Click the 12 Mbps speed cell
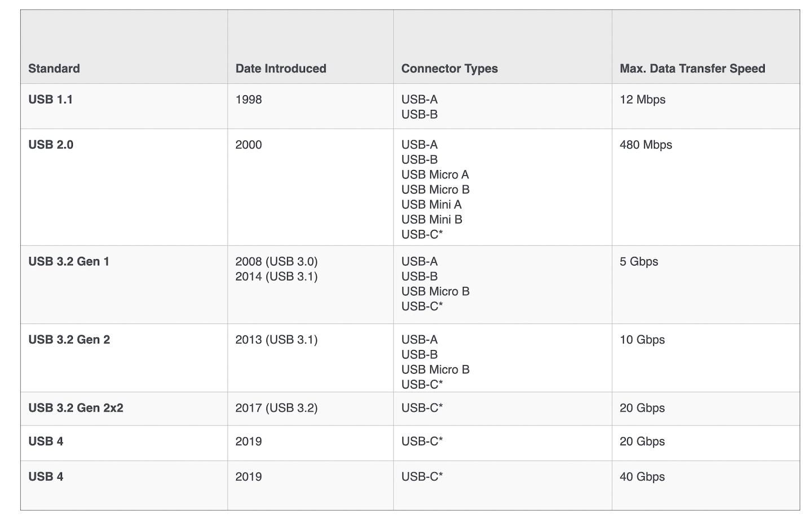The image size is (812, 518). [x=642, y=100]
